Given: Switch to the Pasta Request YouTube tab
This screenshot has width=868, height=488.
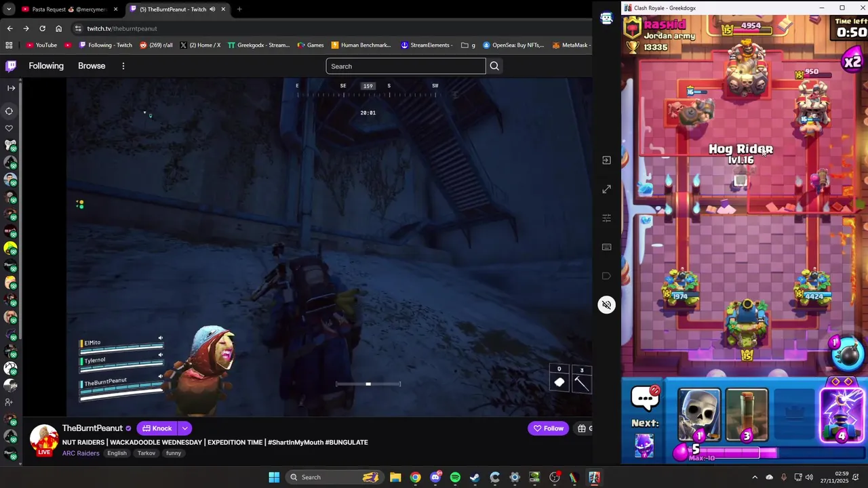Looking at the screenshot, I should tap(69, 9).
